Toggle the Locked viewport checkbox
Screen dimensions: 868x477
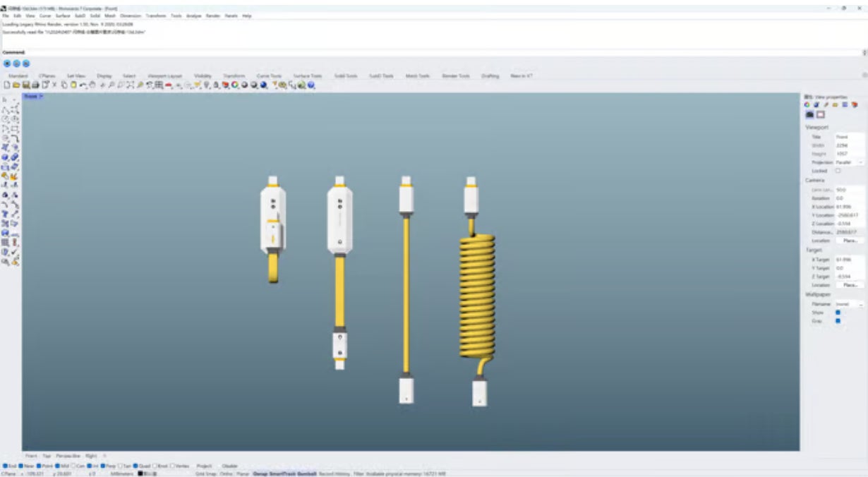coord(838,171)
